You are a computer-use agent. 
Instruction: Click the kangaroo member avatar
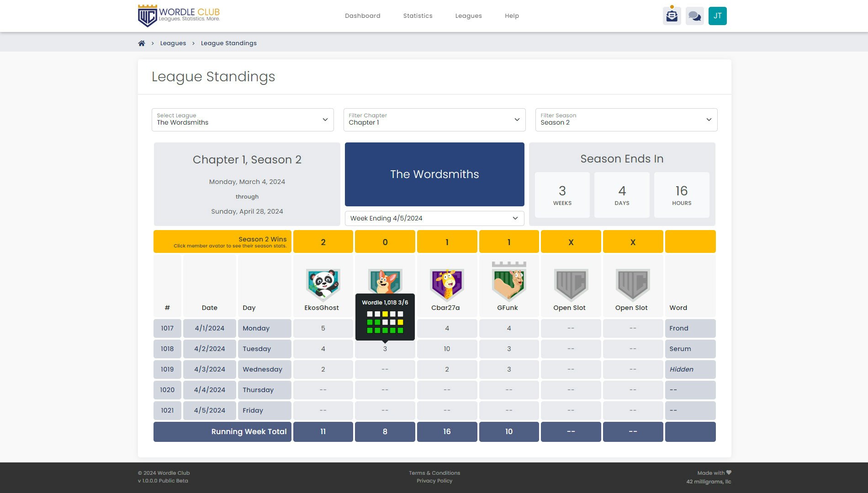tap(385, 281)
